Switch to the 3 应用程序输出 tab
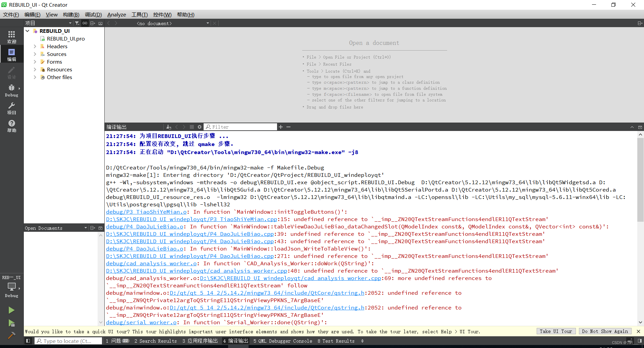 [200, 341]
